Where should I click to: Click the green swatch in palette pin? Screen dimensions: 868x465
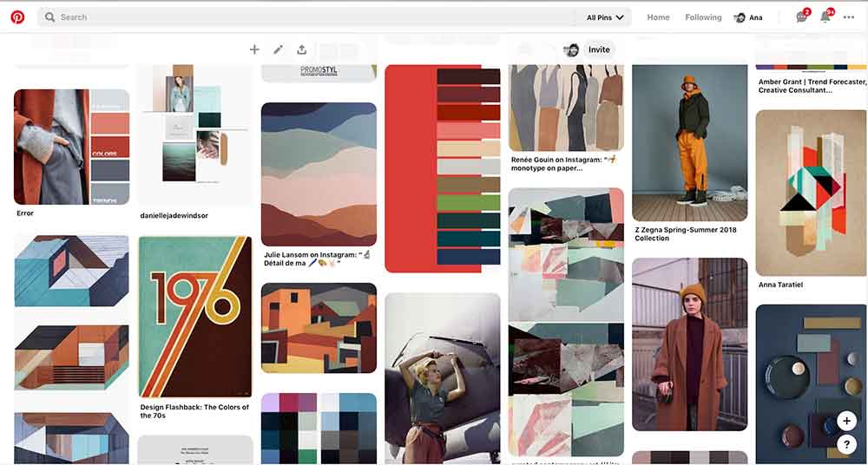(469, 202)
